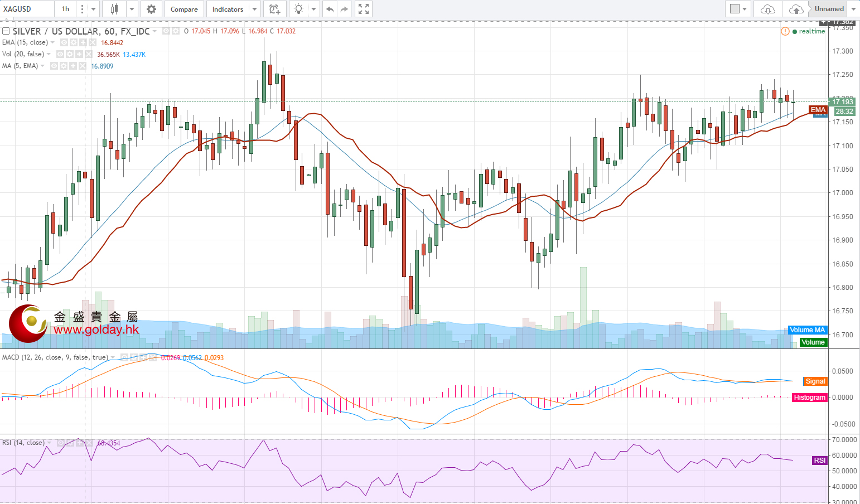Click the orange Signal label
The image size is (860, 504).
[815, 381]
